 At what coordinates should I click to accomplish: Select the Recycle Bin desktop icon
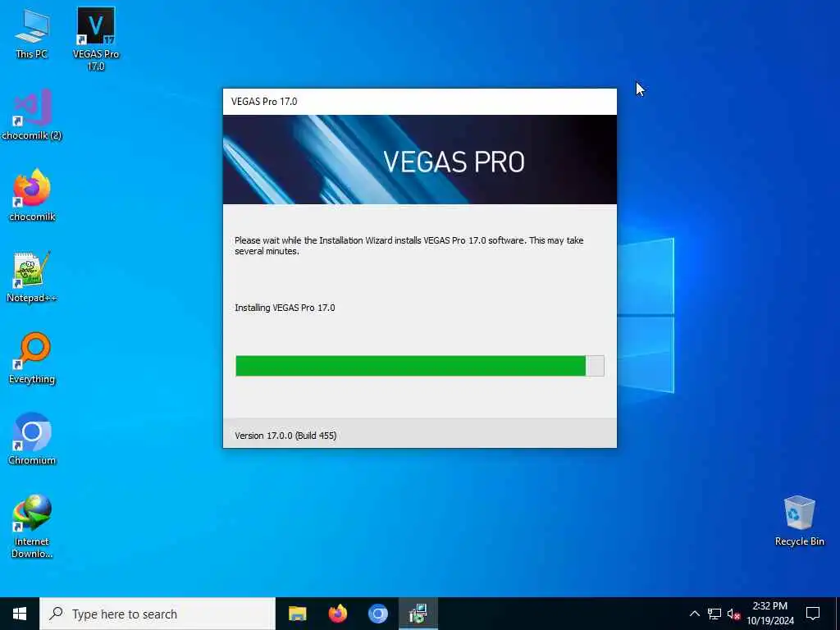coord(799,521)
